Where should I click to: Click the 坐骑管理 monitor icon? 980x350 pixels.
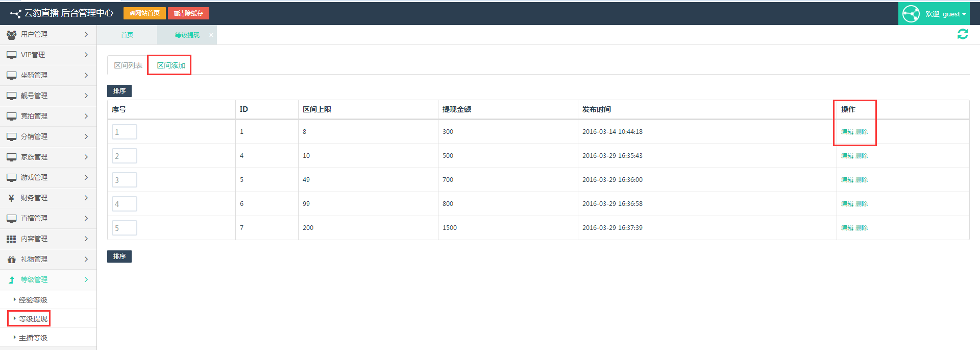point(11,76)
